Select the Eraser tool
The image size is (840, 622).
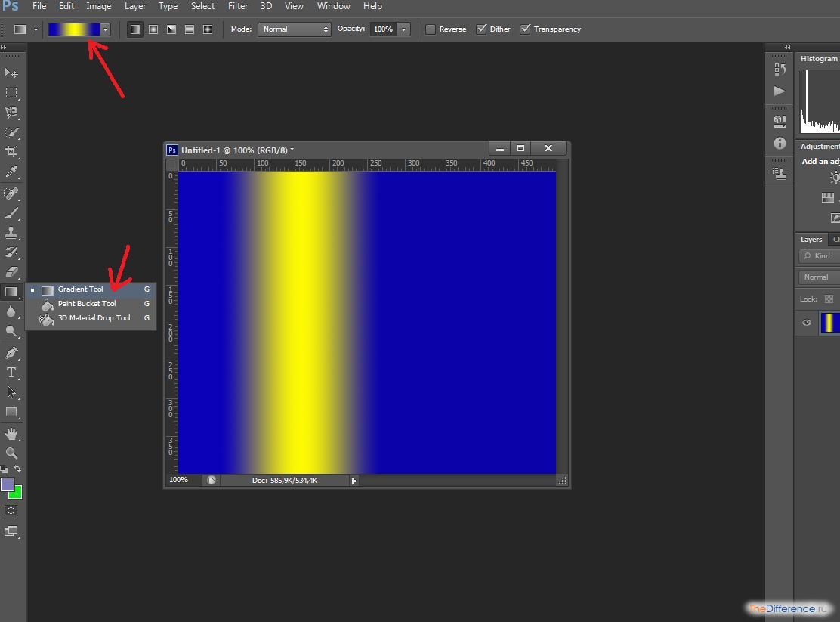click(11, 272)
